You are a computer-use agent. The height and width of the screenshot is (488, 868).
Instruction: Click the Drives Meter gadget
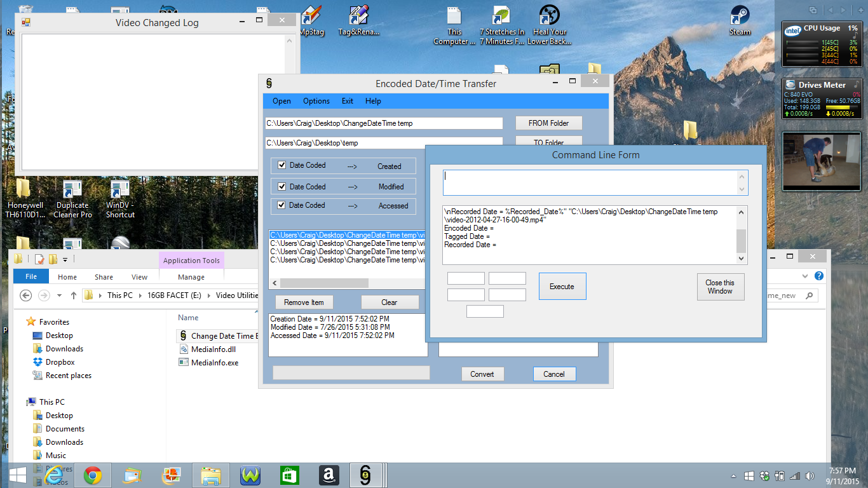tap(822, 99)
